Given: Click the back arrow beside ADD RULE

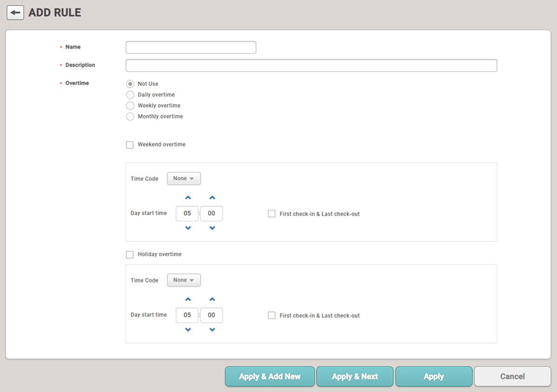Looking at the screenshot, I should click(15, 13).
